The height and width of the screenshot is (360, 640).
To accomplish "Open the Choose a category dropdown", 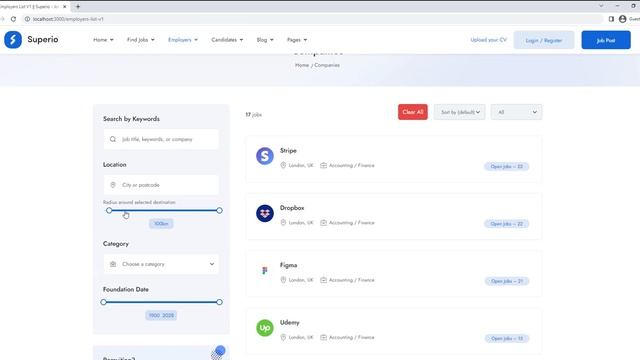I will coord(161,264).
